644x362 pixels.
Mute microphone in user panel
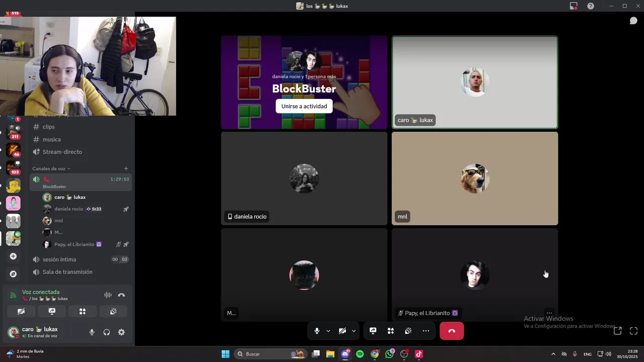pos(92,332)
